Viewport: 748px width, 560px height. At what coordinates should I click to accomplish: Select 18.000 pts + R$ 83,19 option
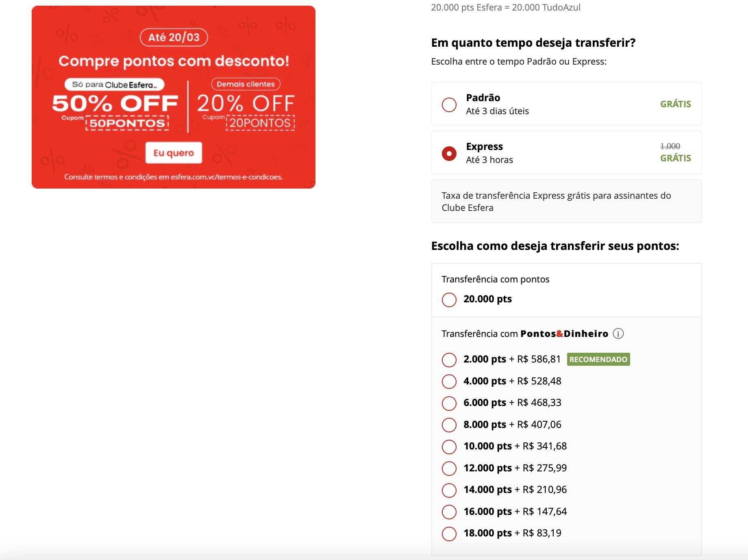click(x=449, y=534)
